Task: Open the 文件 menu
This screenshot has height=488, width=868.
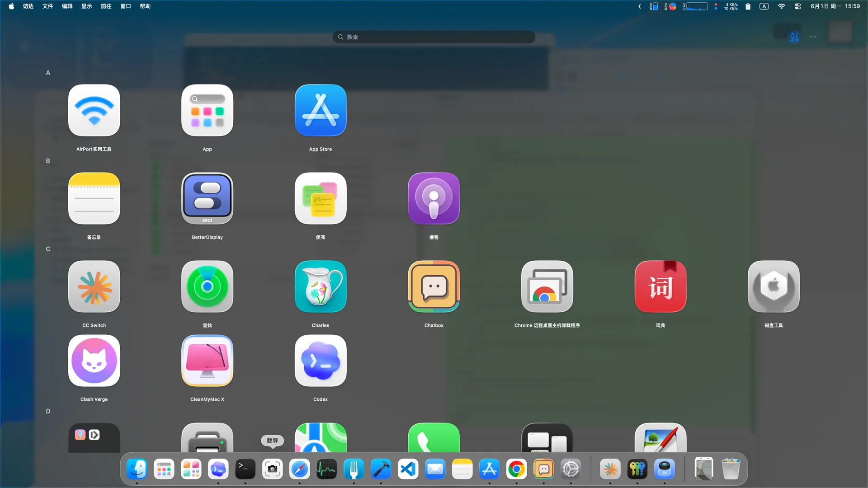Action: click(x=47, y=6)
